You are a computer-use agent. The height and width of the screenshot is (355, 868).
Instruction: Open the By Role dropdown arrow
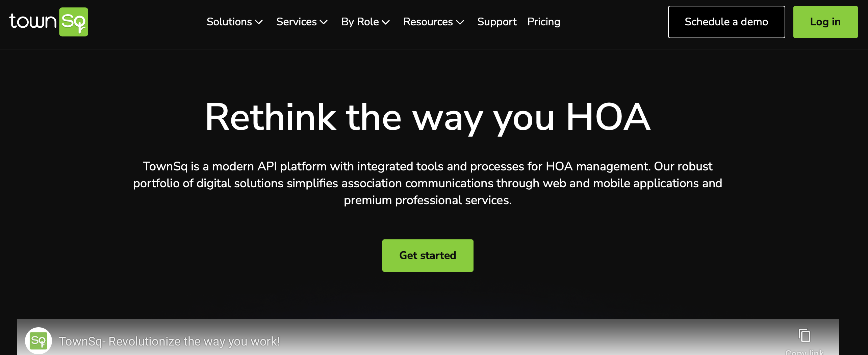(x=386, y=22)
